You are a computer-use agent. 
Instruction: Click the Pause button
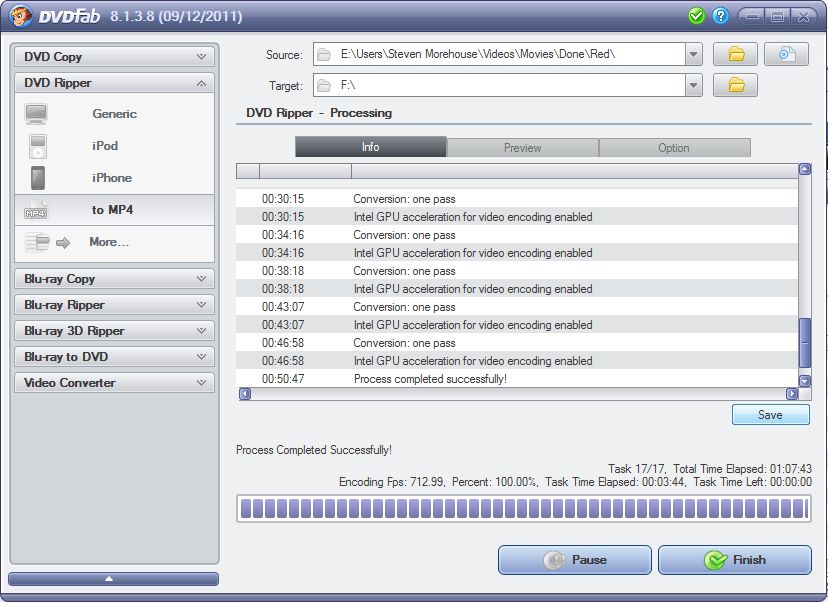pos(575,560)
